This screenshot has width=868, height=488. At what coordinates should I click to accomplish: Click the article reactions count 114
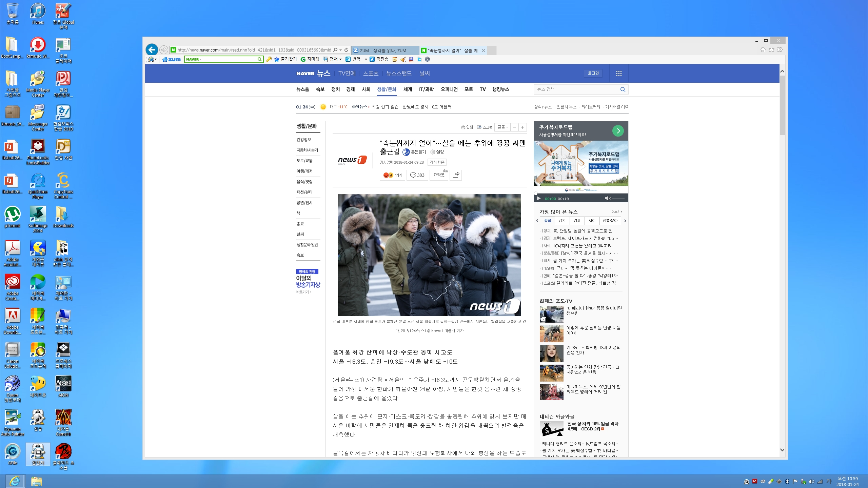(x=392, y=175)
